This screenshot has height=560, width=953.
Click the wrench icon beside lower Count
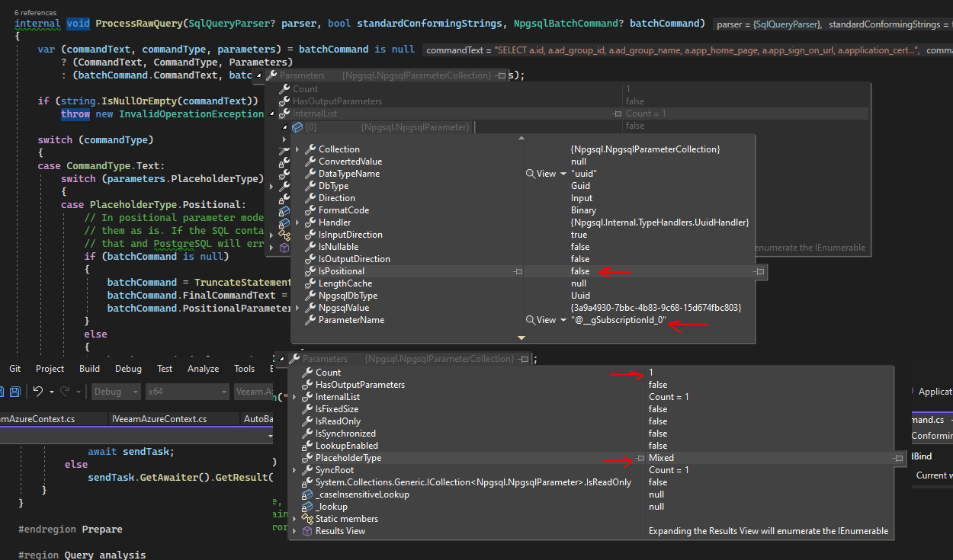coord(306,373)
